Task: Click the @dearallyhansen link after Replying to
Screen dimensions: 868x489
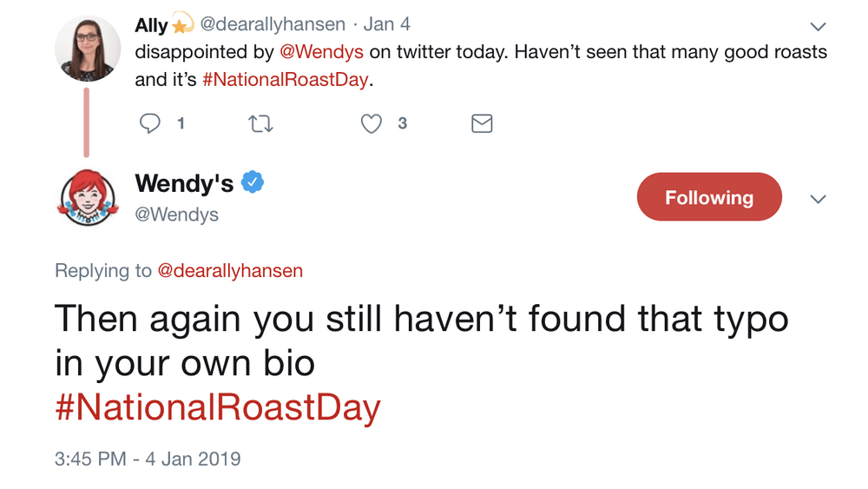Action: pos(230,271)
